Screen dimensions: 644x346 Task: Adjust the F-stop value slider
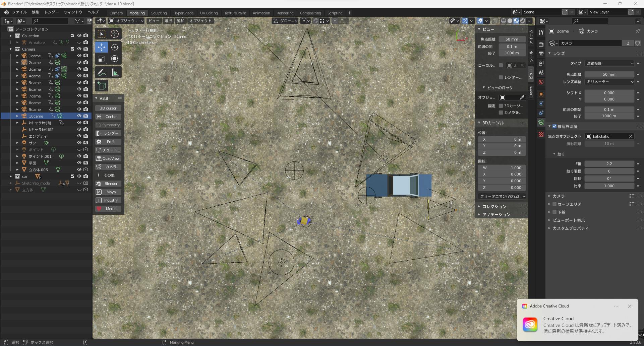[x=609, y=164]
